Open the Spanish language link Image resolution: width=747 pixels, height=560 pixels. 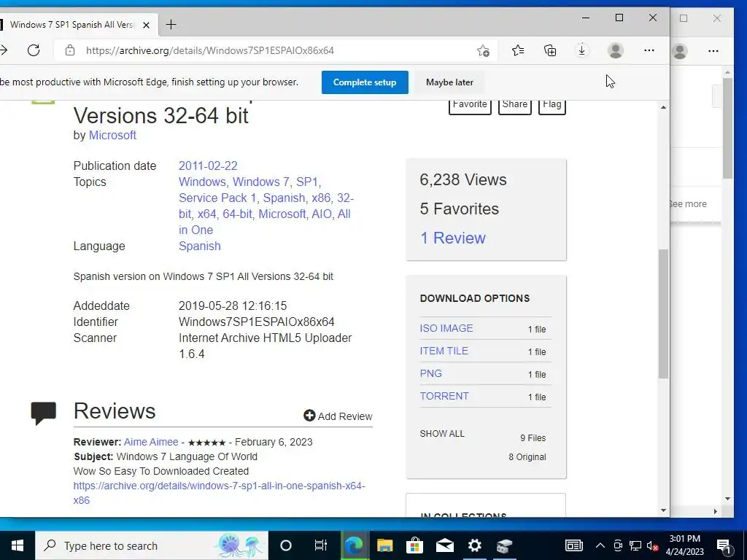click(200, 246)
